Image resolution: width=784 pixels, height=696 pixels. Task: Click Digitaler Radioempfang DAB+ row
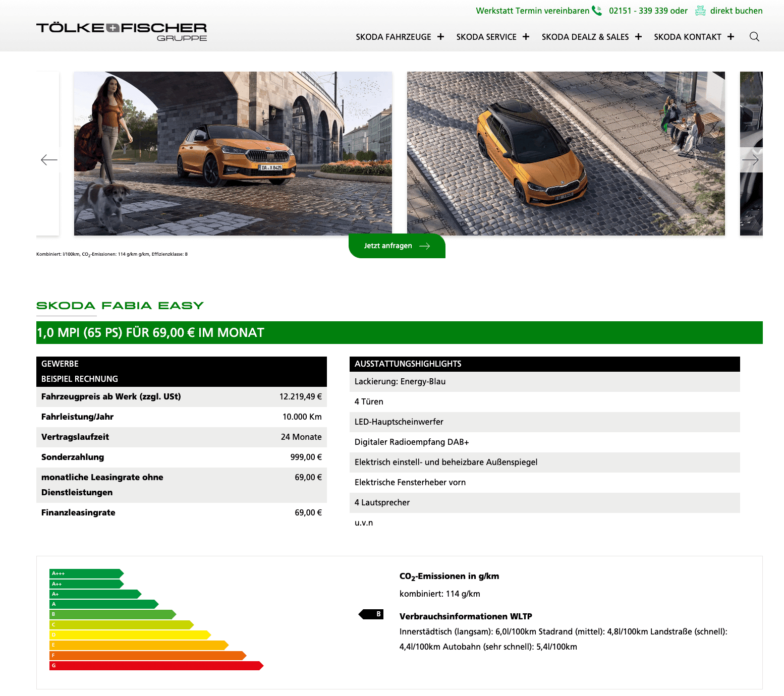coord(545,442)
